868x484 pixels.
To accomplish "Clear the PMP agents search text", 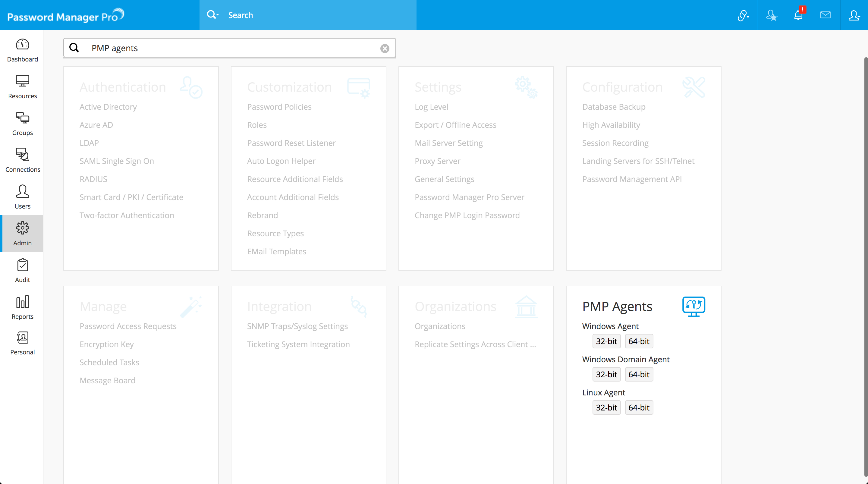I will click(385, 49).
